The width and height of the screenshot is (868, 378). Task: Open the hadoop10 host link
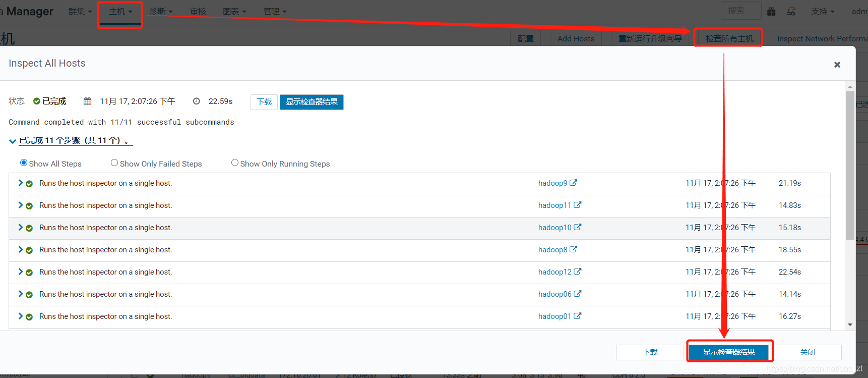click(554, 228)
